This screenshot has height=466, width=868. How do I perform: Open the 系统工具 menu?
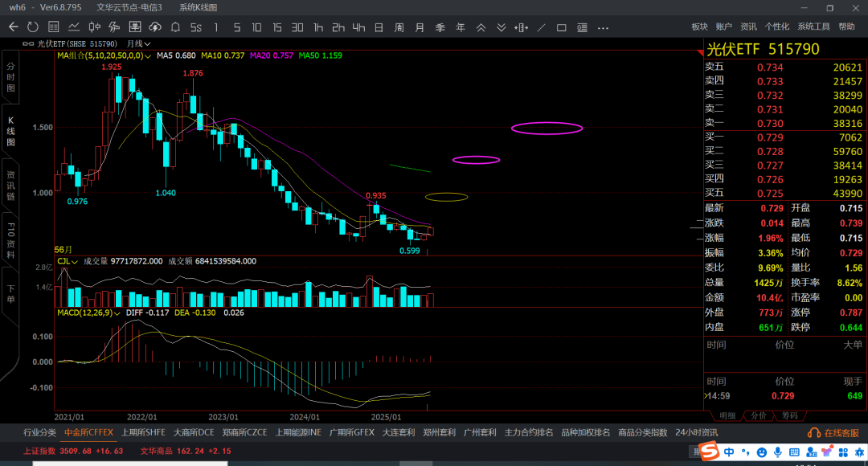point(813,27)
